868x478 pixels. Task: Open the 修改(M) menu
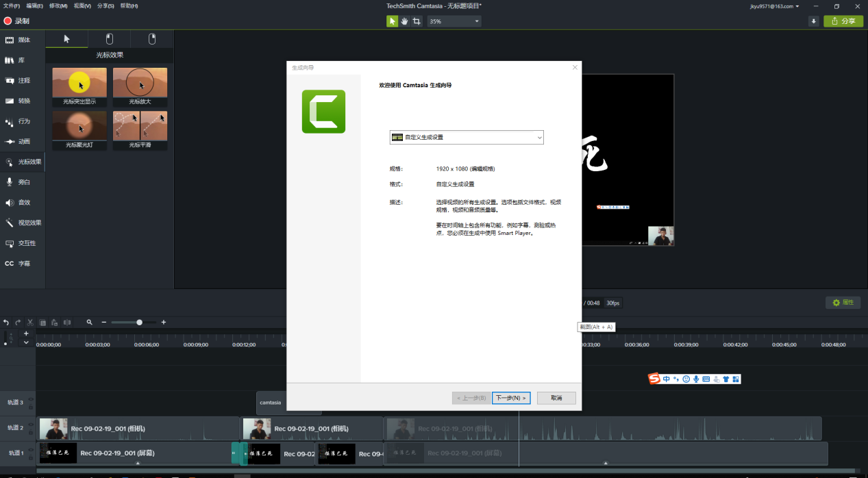click(x=58, y=6)
